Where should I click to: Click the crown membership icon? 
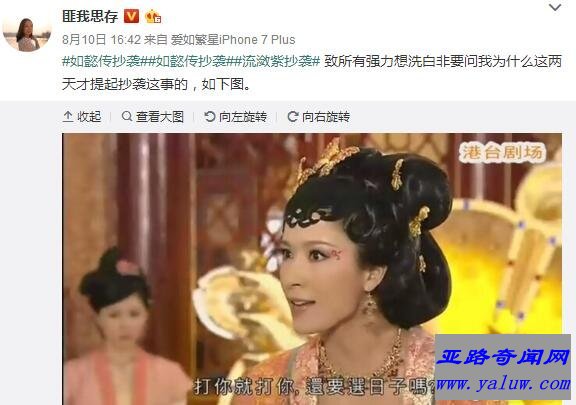(153, 17)
